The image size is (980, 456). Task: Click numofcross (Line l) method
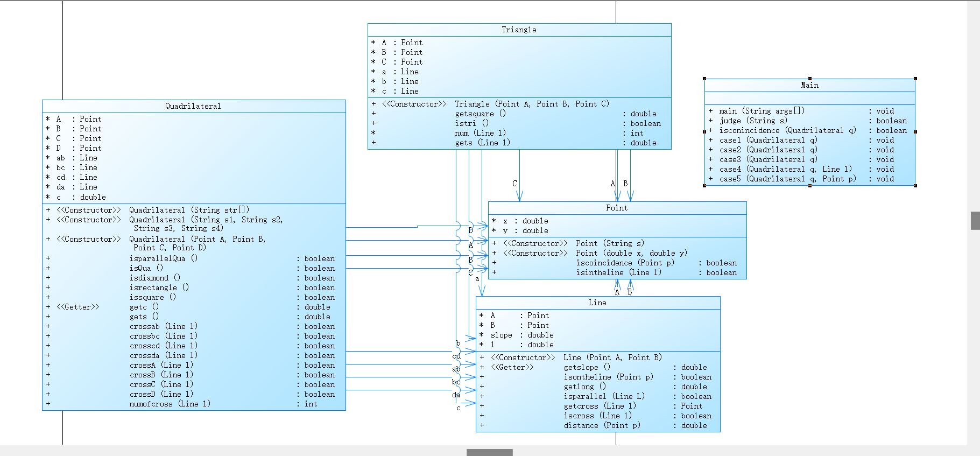[194, 404]
